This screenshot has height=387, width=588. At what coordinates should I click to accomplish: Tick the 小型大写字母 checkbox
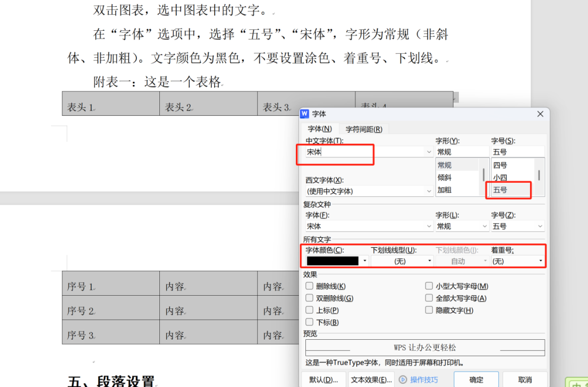tap(429, 286)
